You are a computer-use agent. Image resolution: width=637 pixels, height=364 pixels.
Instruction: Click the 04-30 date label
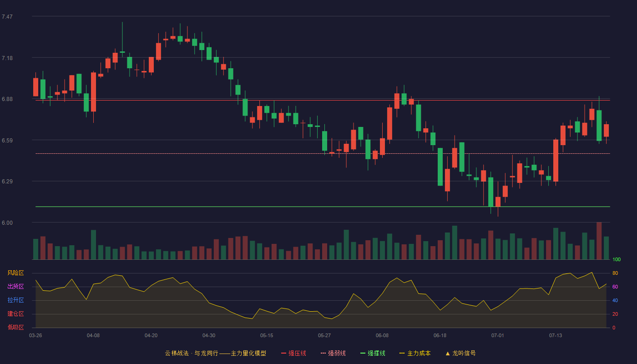[209, 335]
